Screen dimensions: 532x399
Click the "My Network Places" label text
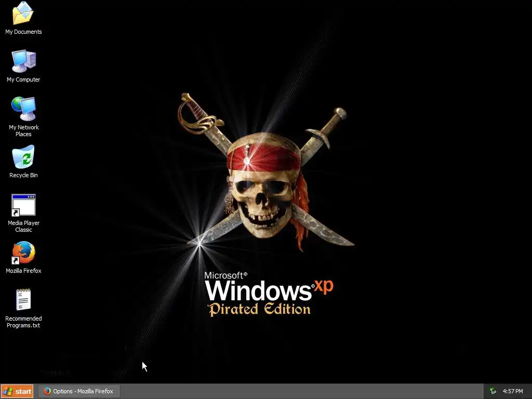click(x=23, y=130)
